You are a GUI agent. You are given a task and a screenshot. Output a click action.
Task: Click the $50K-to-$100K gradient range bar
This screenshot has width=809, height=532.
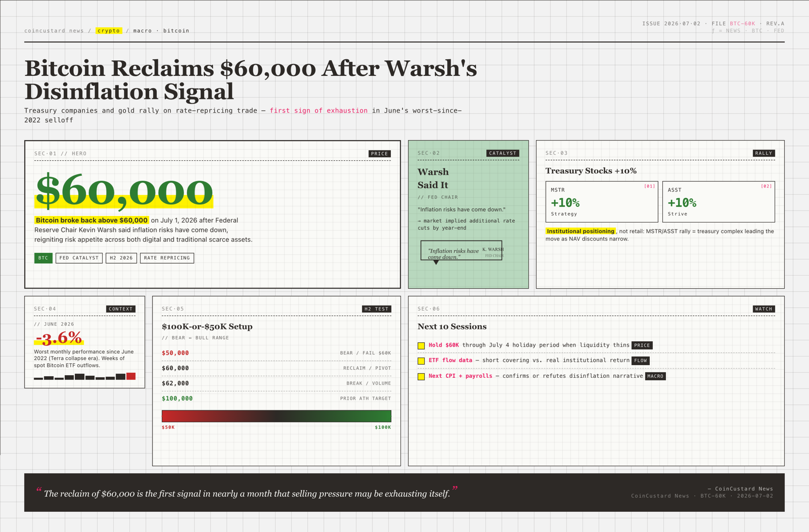(277, 416)
